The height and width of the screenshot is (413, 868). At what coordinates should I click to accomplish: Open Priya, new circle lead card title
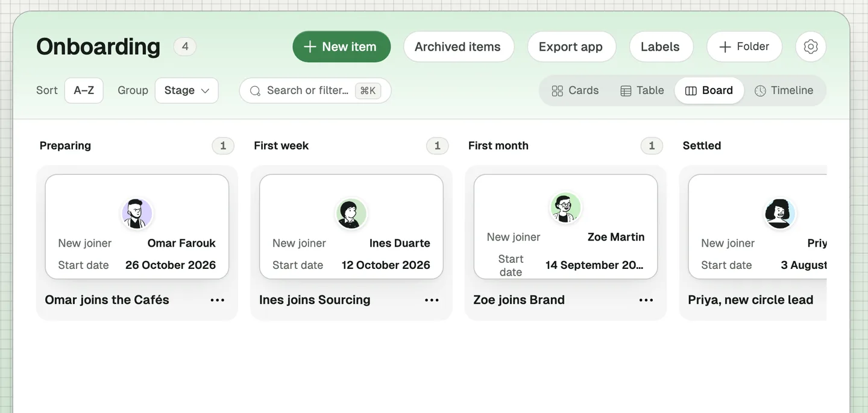(x=750, y=300)
